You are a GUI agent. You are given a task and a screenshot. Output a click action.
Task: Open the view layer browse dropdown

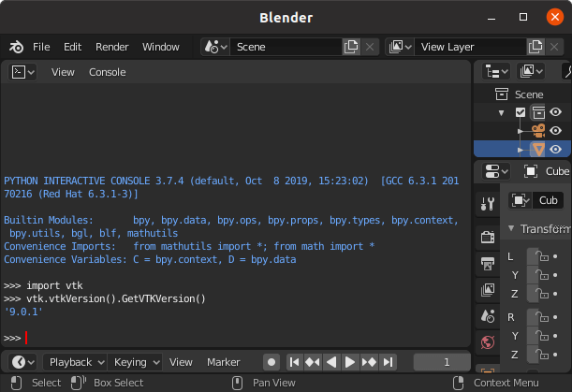pos(400,47)
